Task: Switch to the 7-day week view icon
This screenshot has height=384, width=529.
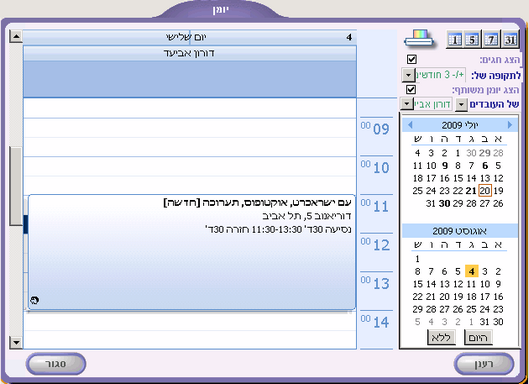Action: point(491,40)
